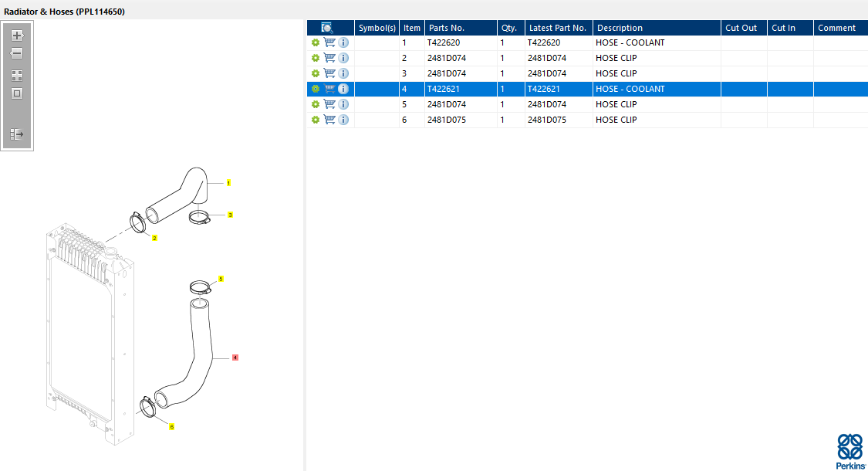This screenshot has height=471, width=868.
Task: Click the Cut Out column header
Action: coord(744,28)
